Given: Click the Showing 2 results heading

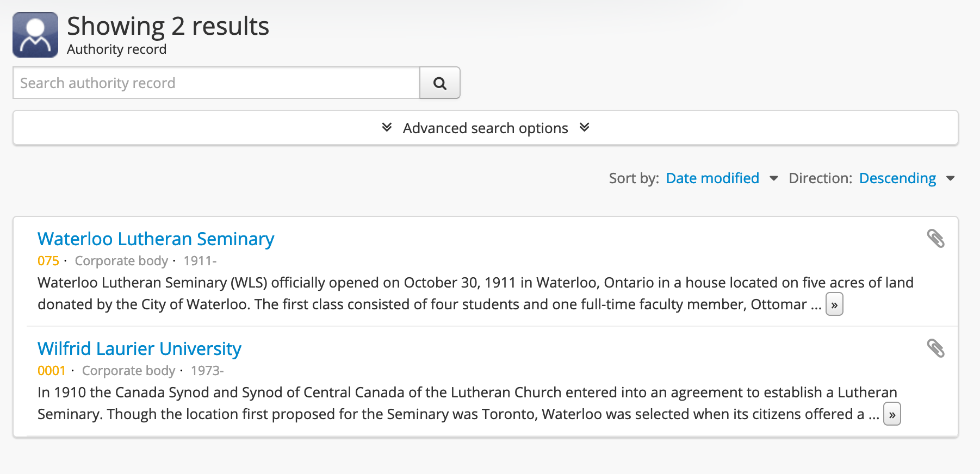Looking at the screenshot, I should (168, 26).
